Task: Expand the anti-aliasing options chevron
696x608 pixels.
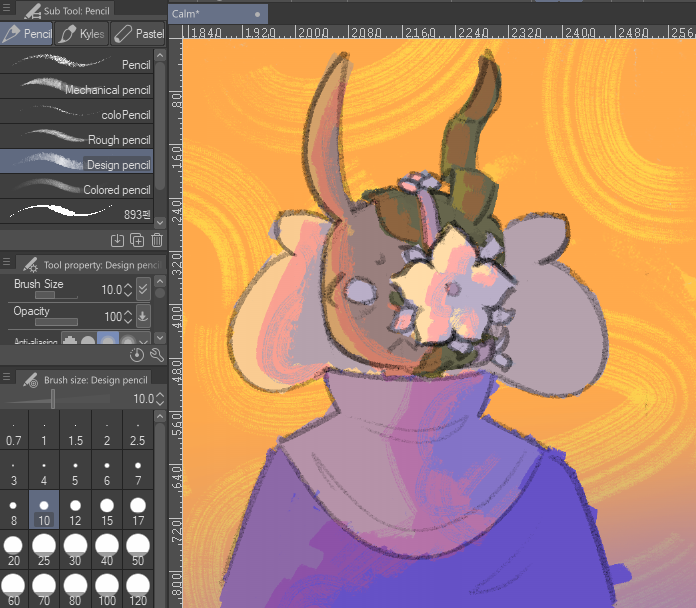Action: pos(143,341)
